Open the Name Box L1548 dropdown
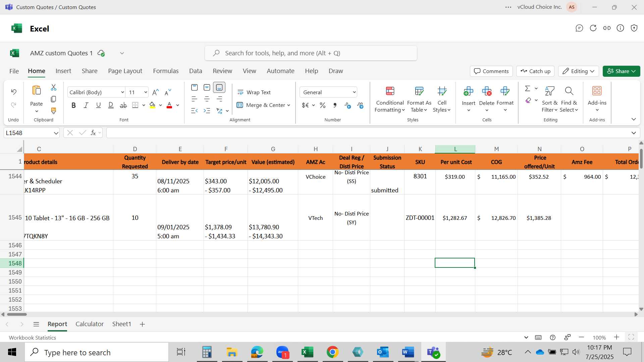Viewport: 644px width, 362px height. (56, 133)
